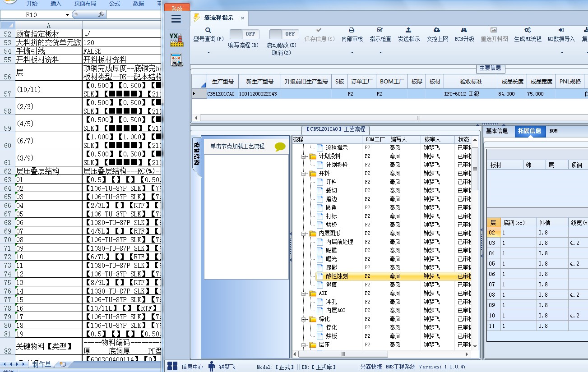Viewport: 588px width, 372px height.
Task: Collapse the AOI tree node
Action: point(304,293)
